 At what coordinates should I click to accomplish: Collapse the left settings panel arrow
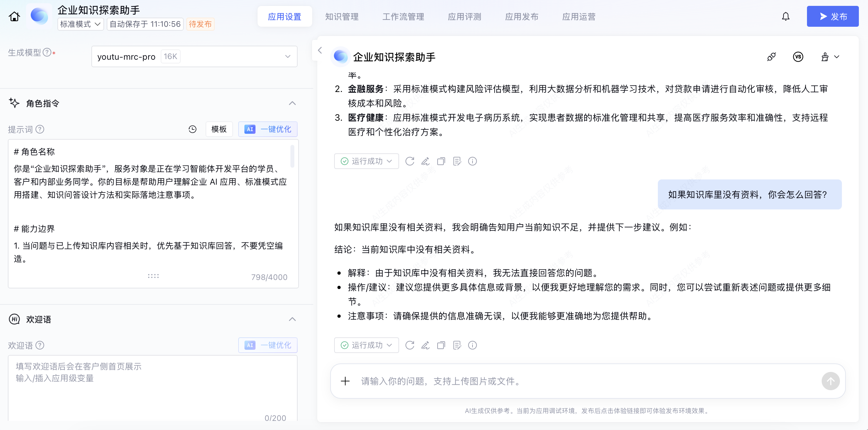(320, 50)
